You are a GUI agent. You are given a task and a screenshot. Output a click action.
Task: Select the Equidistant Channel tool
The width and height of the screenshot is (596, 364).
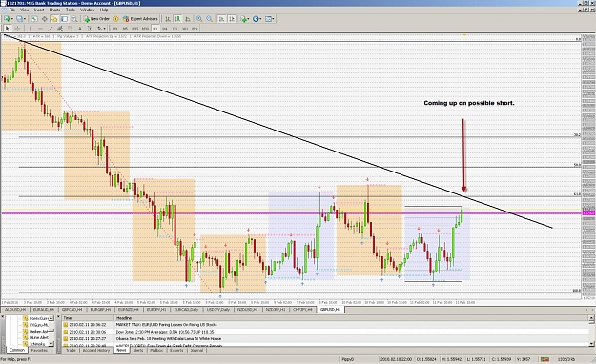tap(60, 29)
